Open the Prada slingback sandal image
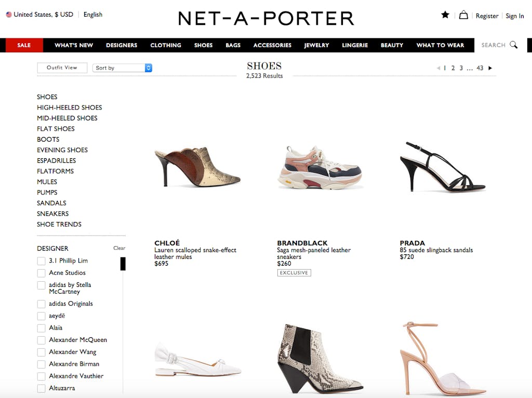 [443, 167]
